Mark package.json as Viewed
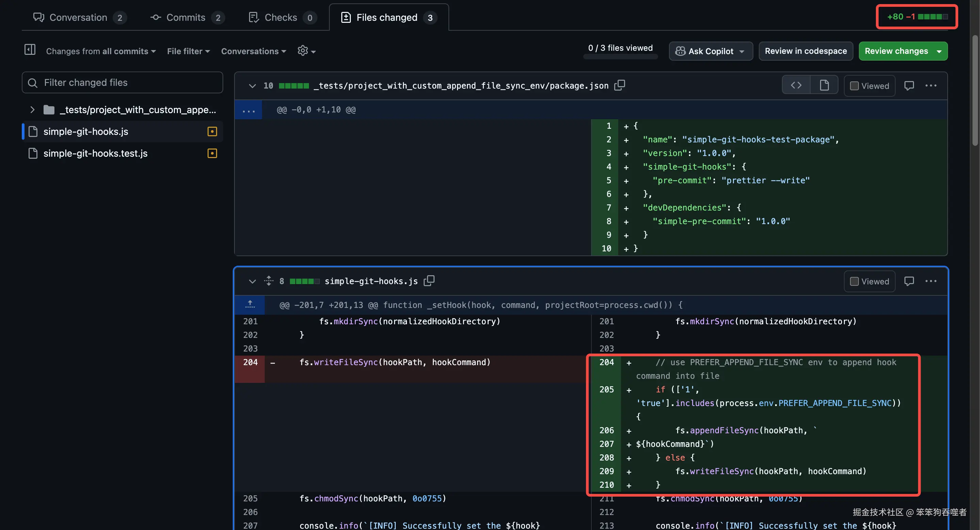 869,86
